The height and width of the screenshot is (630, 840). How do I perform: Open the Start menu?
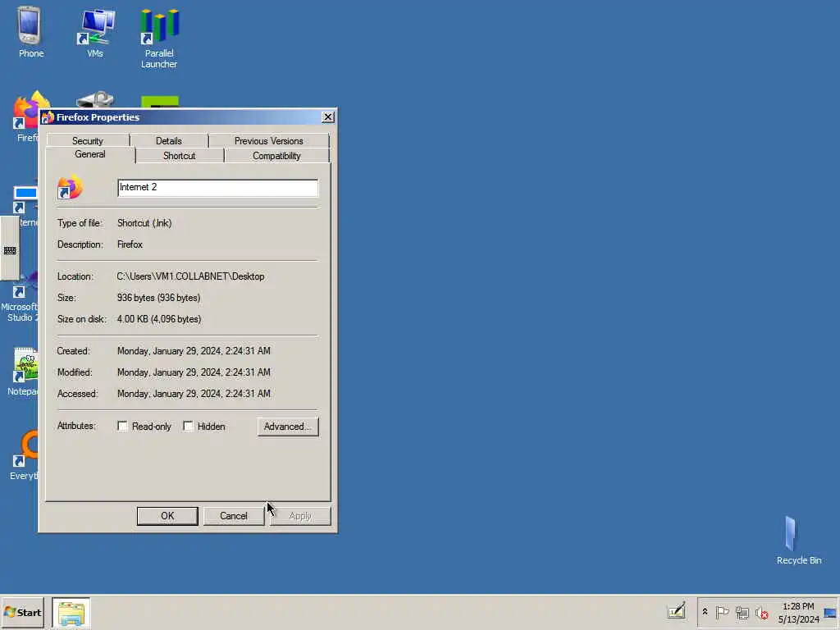pos(22,612)
